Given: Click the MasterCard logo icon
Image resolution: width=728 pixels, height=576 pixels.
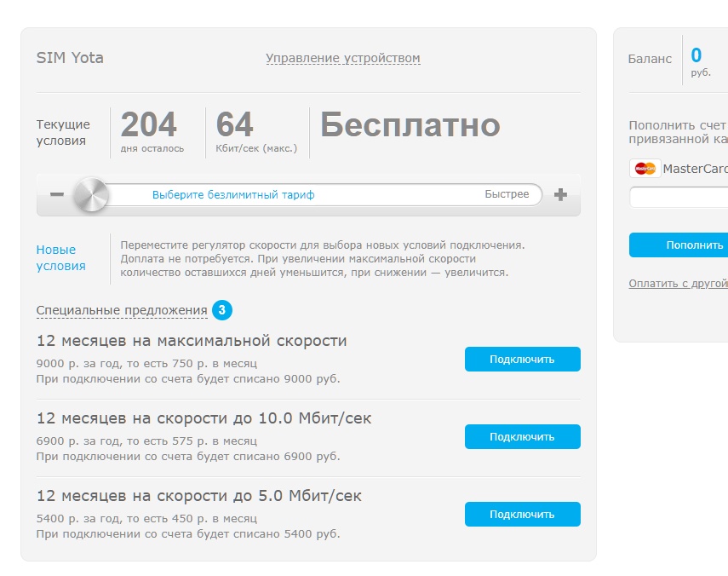Looking at the screenshot, I should pyautogui.click(x=645, y=168).
